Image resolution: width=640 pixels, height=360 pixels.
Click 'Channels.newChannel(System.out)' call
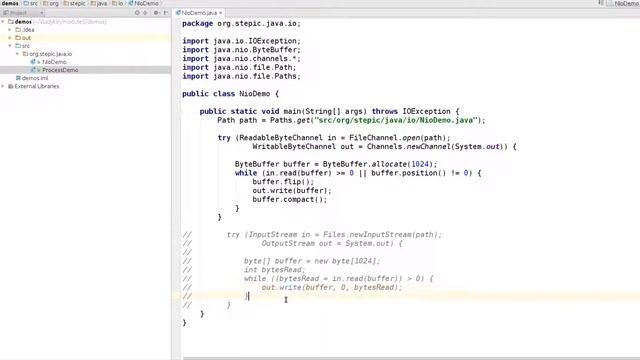point(436,147)
